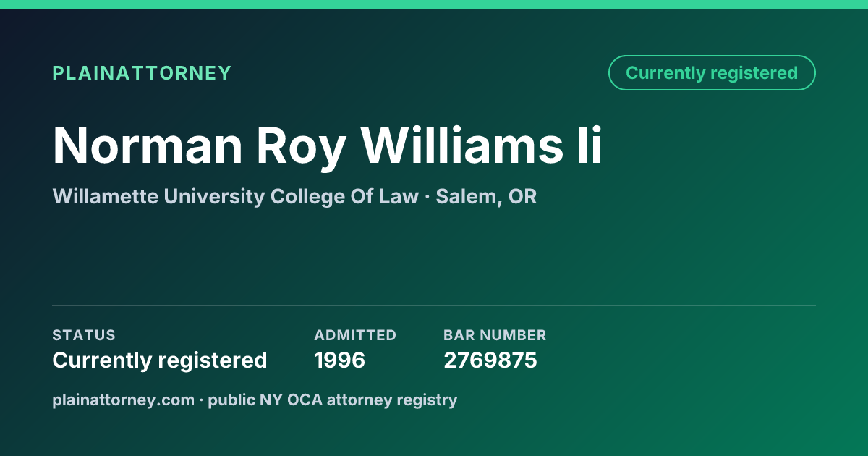Click the PLAINATTORNEY brand logo text
868x456 pixels.
point(142,73)
